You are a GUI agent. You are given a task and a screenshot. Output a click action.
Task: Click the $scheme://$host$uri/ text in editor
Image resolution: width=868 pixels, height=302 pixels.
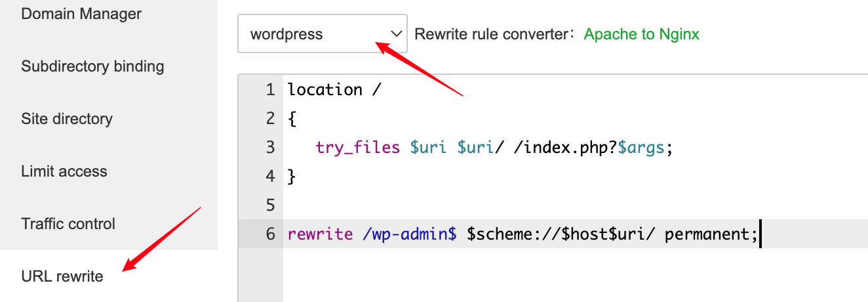point(561,234)
